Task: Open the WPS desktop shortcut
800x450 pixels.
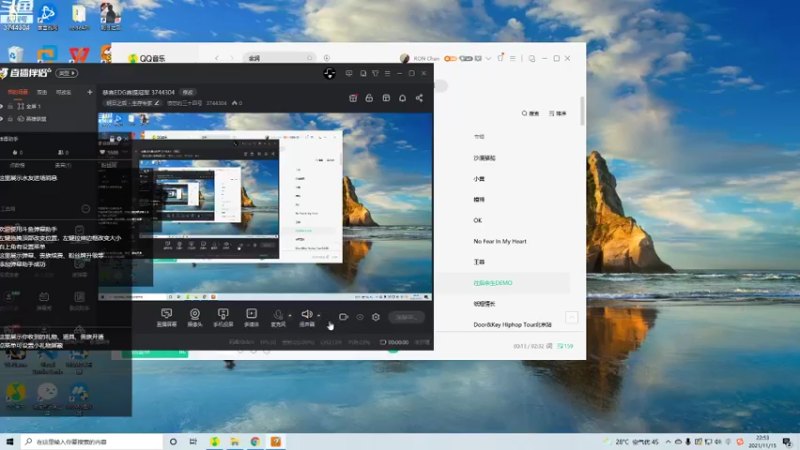Action: (79, 54)
